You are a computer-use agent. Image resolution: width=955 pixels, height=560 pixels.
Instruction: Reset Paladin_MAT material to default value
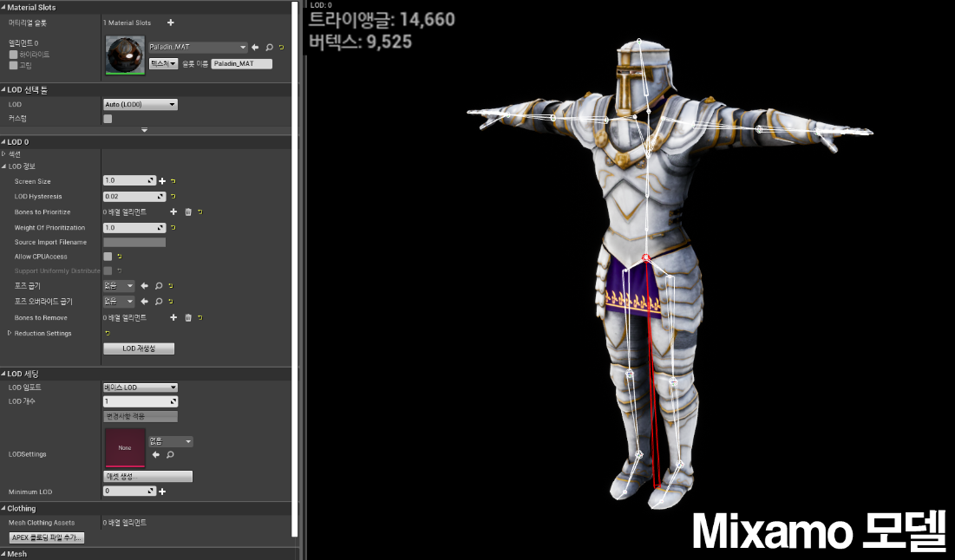pos(281,47)
